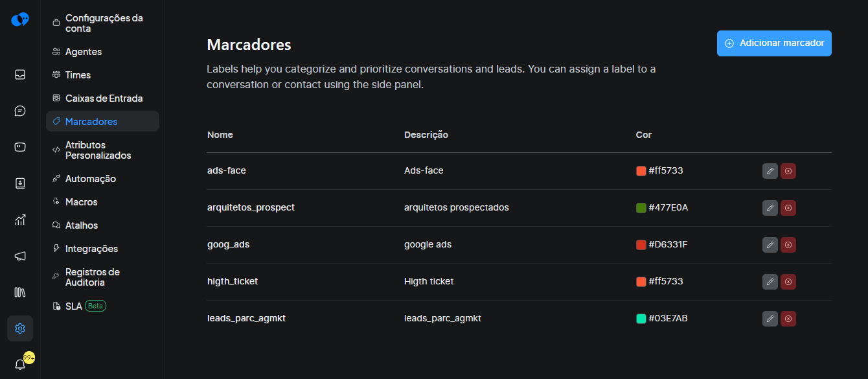Click the Chatwoot logo at top left

click(x=20, y=19)
